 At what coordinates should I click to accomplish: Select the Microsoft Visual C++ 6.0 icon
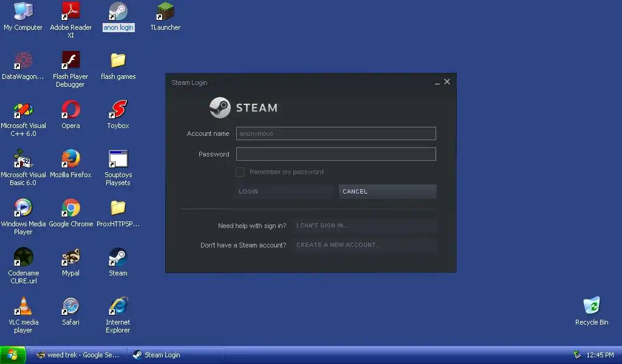pos(23,110)
